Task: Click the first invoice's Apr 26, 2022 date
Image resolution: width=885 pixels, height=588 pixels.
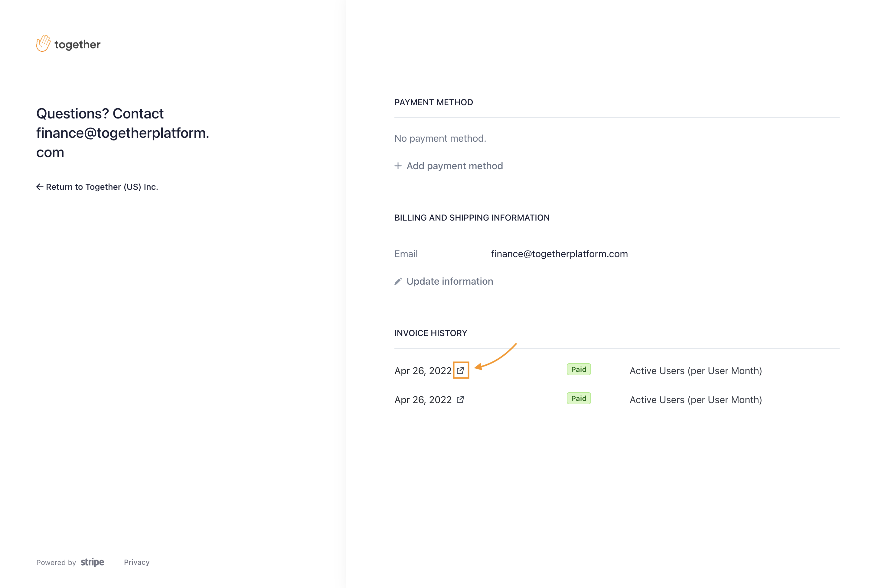Action: [423, 371]
